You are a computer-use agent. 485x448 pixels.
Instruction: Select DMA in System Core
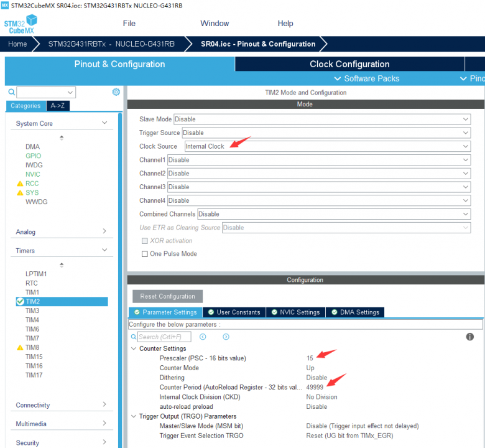pyautogui.click(x=32, y=147)
